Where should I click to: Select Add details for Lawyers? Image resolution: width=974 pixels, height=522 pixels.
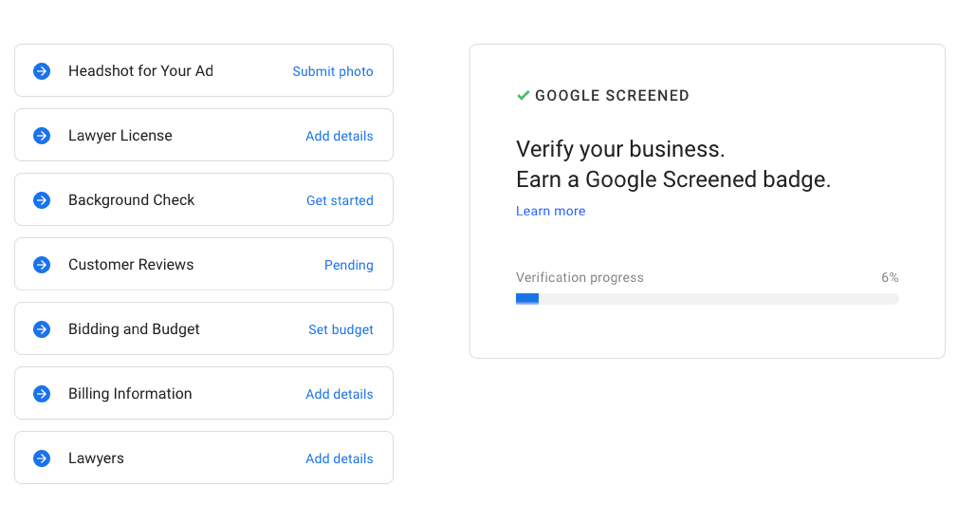pyautogui.click(x=339, y=459)
